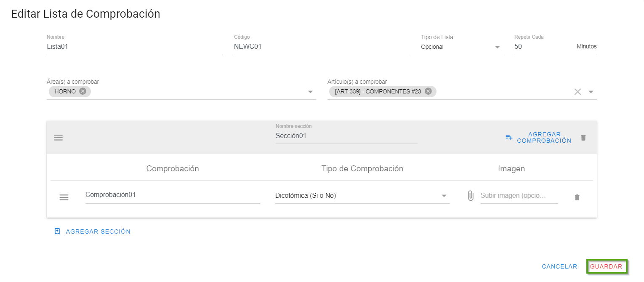Delete the Comprobación01 row
Viewport: 644px width, 282px height.
(x=577, y=197)
